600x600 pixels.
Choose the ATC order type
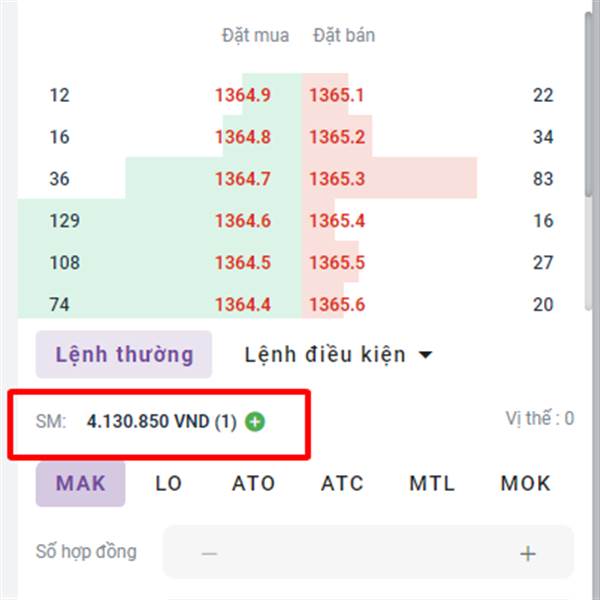[342, 484]
